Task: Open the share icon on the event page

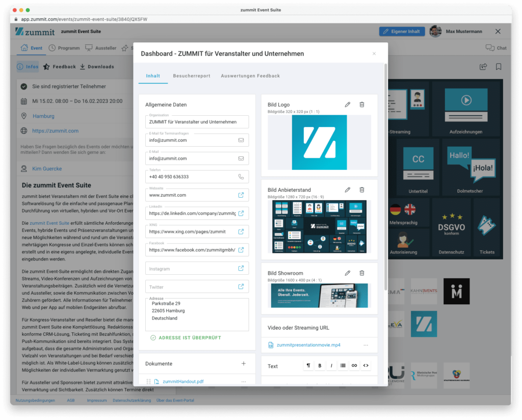Action: 483,66
